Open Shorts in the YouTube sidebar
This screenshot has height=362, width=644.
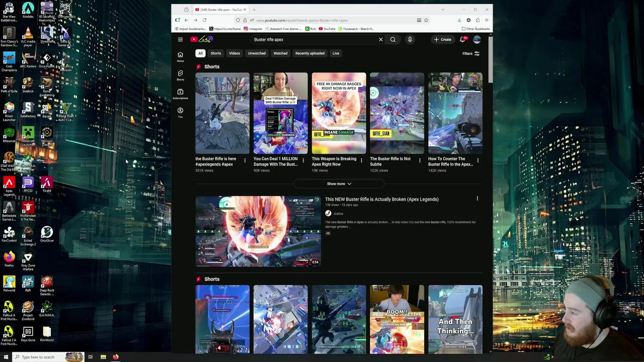180,75
